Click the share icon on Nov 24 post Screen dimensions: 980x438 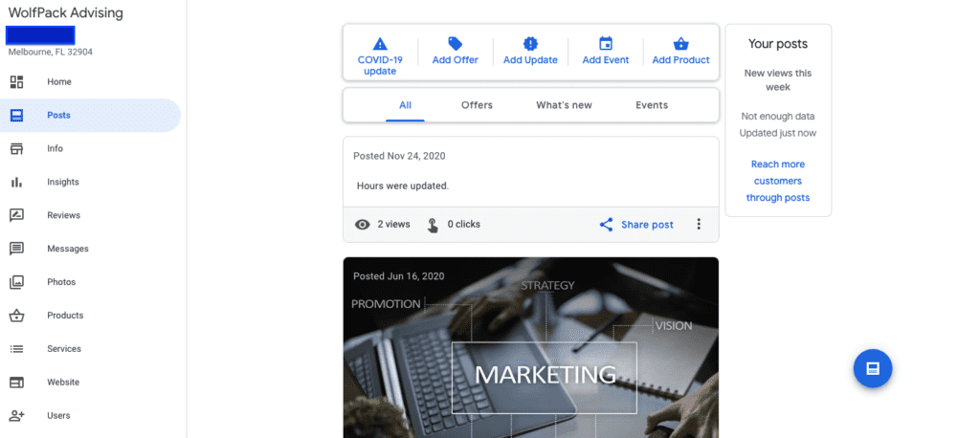tap(606, 225)
